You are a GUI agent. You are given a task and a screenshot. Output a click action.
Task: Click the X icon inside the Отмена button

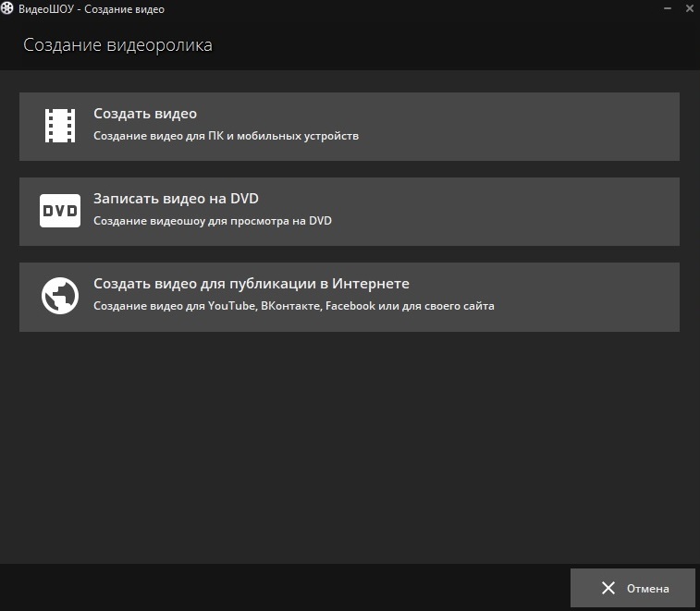coord(608,588)
